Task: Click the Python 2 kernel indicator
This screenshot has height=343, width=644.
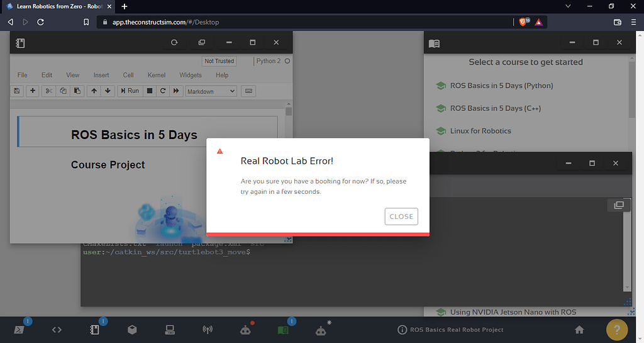Action: (x=273, y=61)
